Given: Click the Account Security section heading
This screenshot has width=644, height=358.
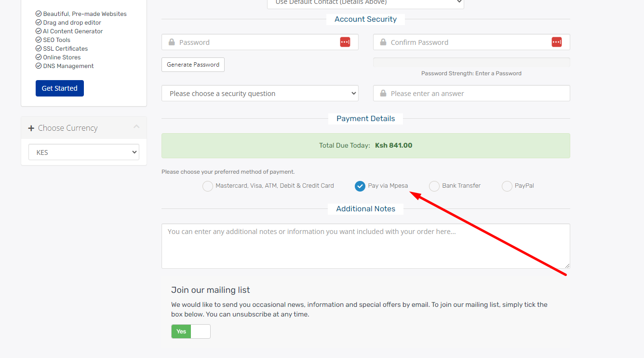Looking at the screenshot, I should tap(365, 19).
